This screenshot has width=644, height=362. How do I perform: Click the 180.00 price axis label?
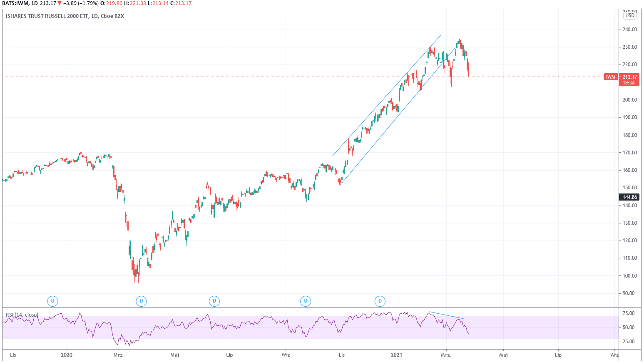click(630, 135)
